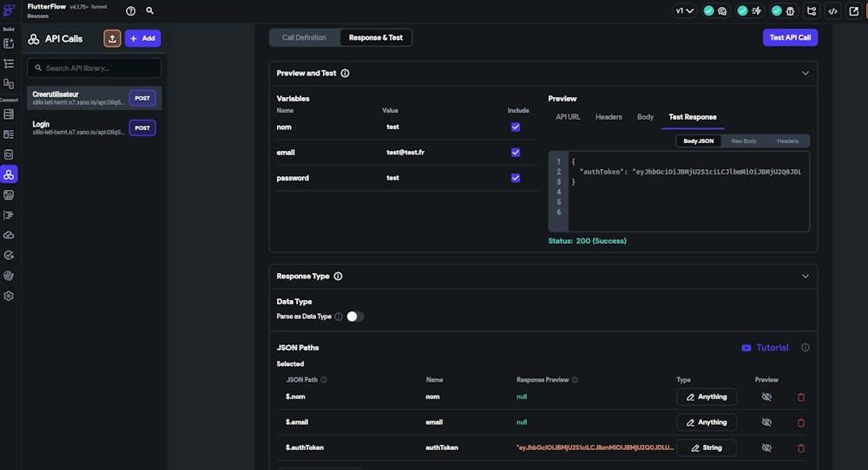Toggle Parse as Data Type switch
This screenshot has width=868, height=470.
[355, 317]
